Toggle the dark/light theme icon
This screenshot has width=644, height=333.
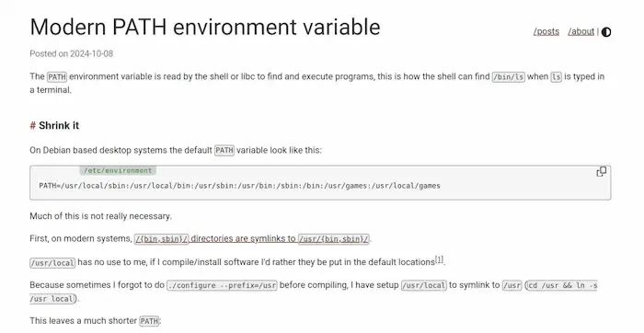[x=605, y=32]
